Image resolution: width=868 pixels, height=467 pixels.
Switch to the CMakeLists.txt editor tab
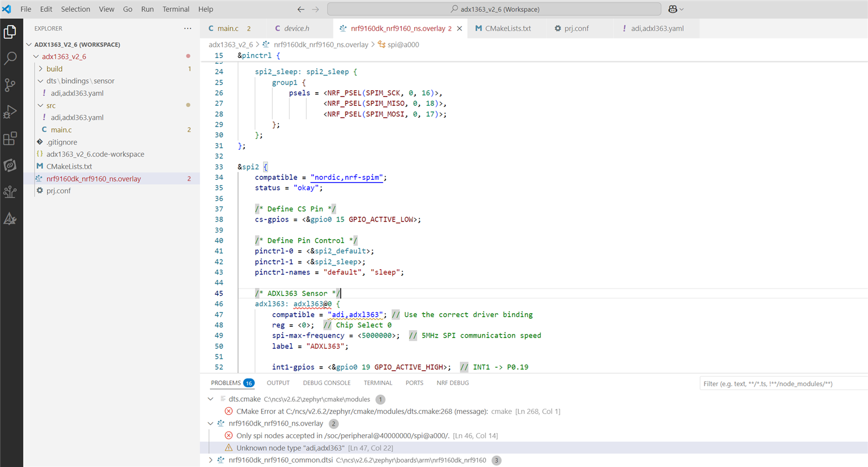(x=508, y=28)
